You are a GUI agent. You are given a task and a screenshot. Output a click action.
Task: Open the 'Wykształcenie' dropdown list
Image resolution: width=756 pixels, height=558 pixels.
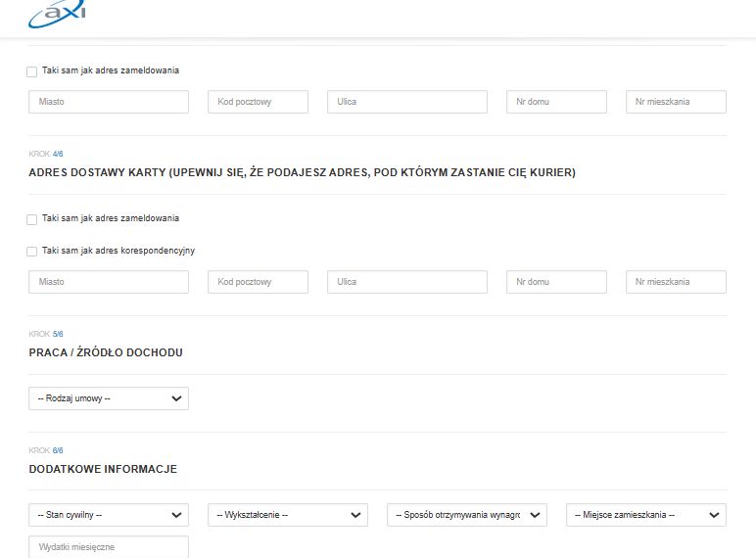(287, 515)
